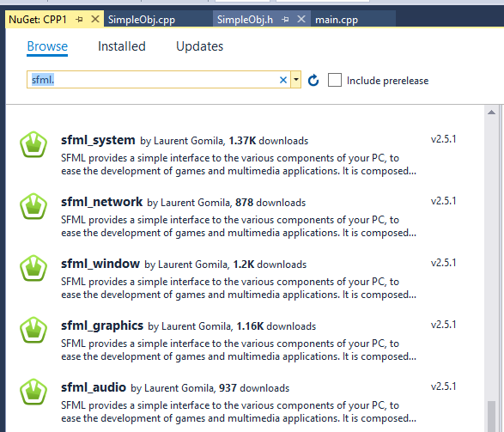Click the sfml_window package icon

[33, 268]
